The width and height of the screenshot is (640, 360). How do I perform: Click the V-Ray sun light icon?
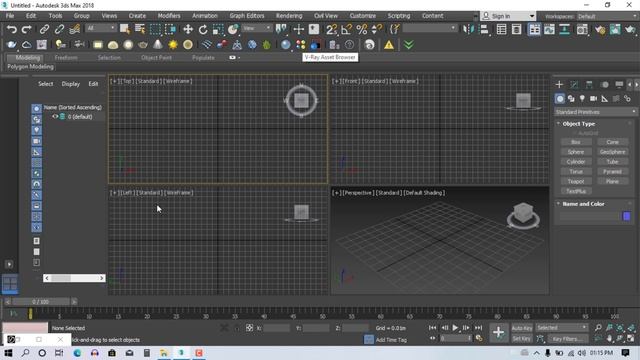173,44
